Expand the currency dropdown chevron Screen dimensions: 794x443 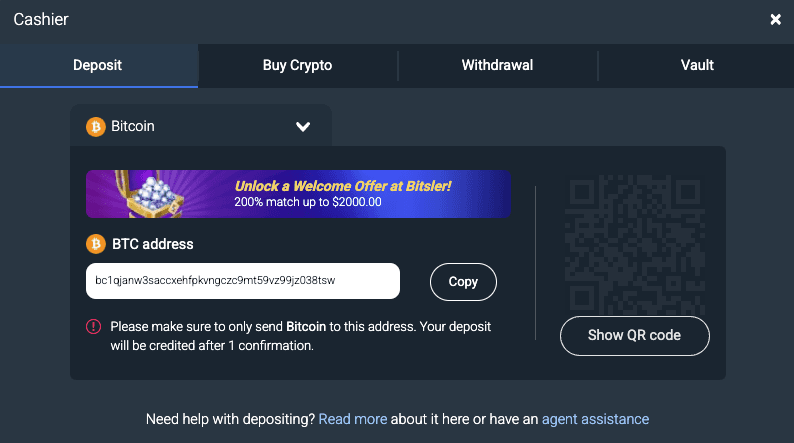[303, 127]
